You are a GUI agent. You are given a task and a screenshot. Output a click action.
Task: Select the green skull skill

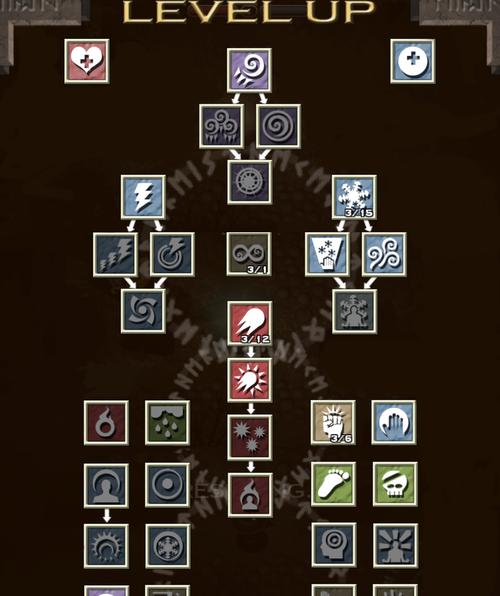[395, 484]
